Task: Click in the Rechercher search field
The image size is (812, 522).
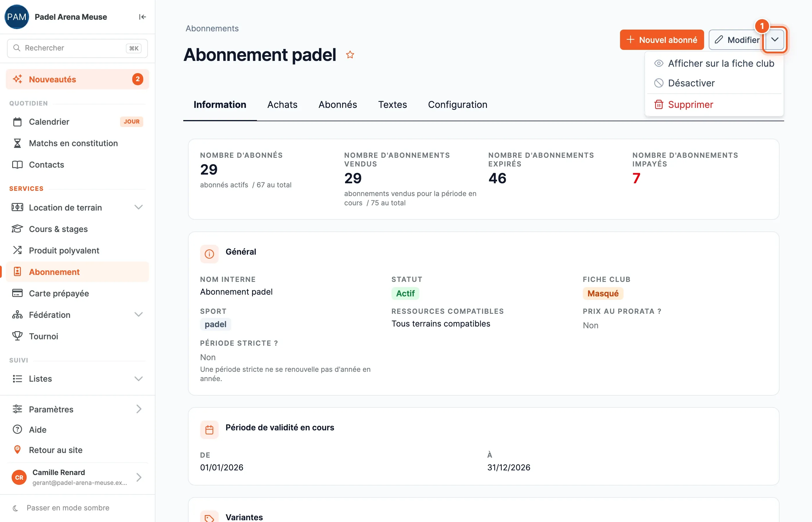Action: click(77, 48)
